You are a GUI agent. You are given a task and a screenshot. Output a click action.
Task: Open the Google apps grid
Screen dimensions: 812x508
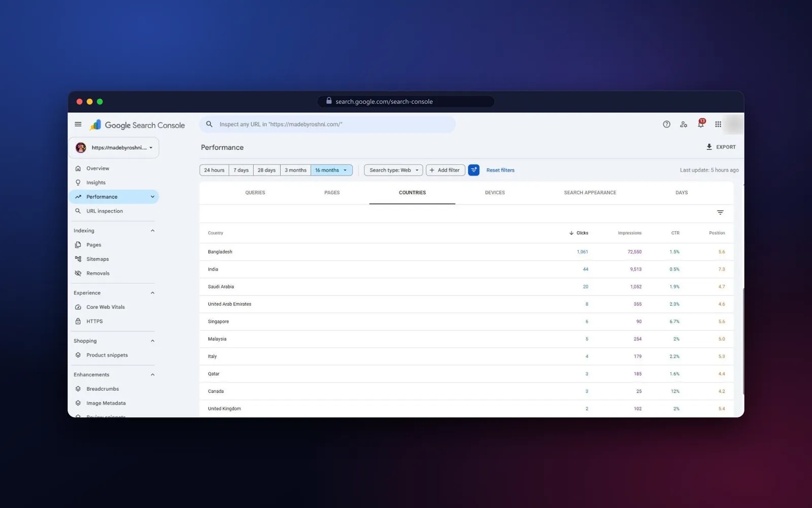tap(718, 124)
